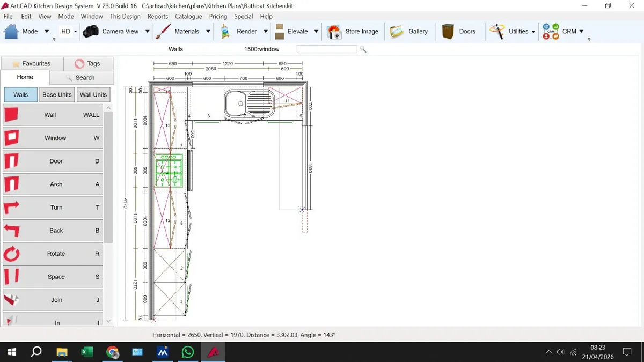Click the Camera View icon
This screenshot has width=644, height=362.
click(x=91, y=31)
